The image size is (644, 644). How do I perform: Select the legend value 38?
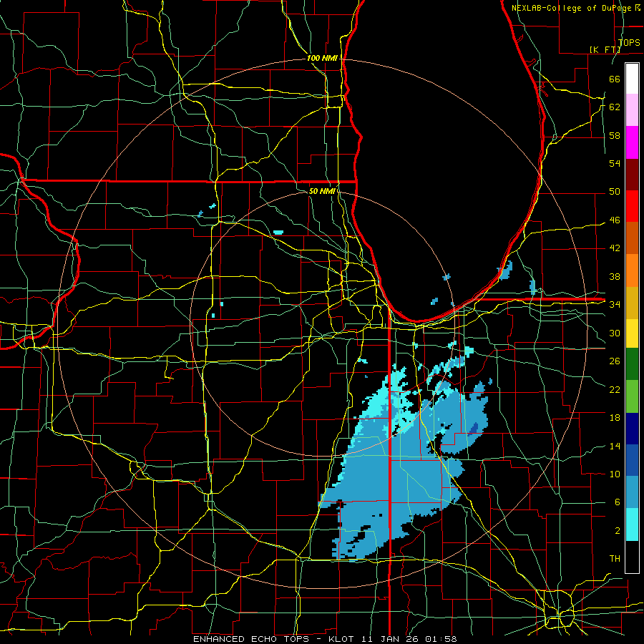click(x=615, y=276)
